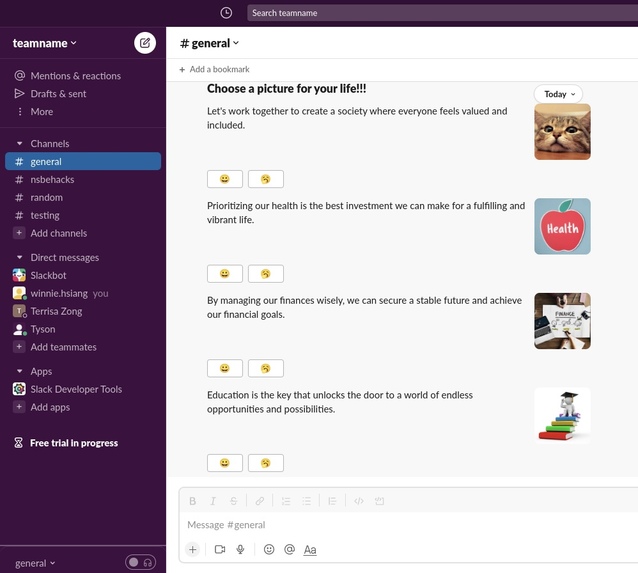Toggle the huddle headphones switch
The image size is (638, 573).
click(140, 563)
